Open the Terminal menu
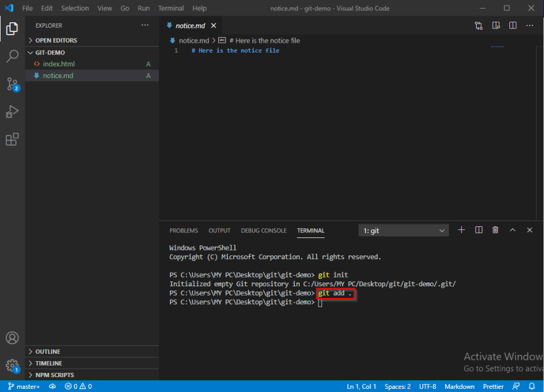This screenshot has width=544, height=392. [x=171, y=8]
